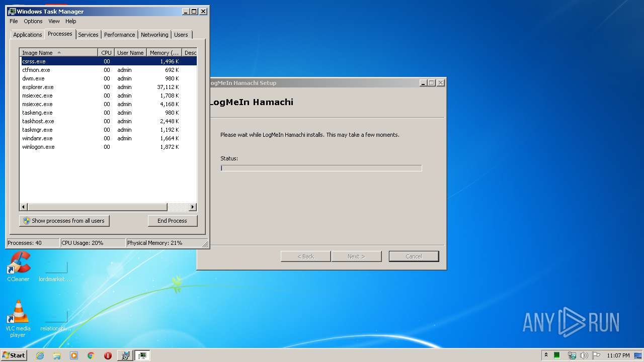The width and height of the screenshot is (644, 362).
Task: Launch Google Chrome from taskbar
Action: point(91,355)
